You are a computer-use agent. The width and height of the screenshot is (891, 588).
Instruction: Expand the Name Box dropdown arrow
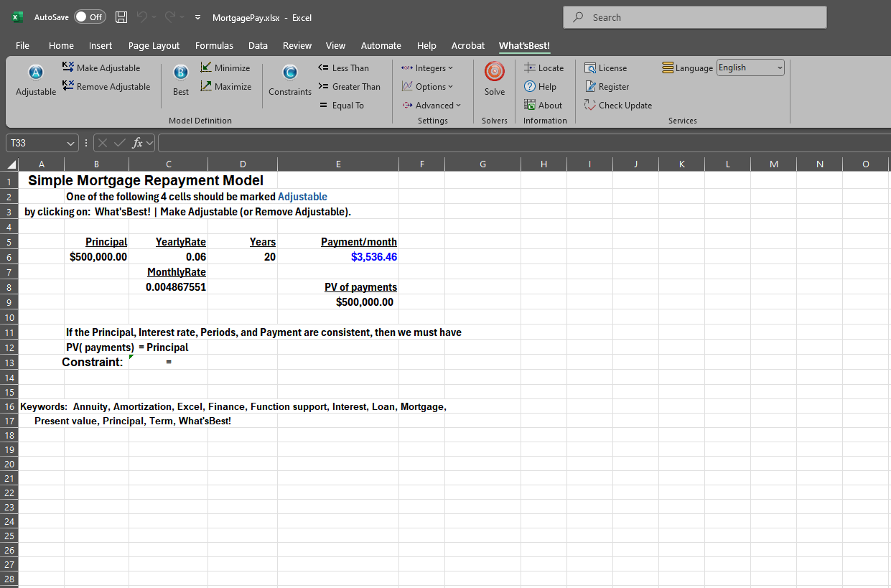[70, 143]
